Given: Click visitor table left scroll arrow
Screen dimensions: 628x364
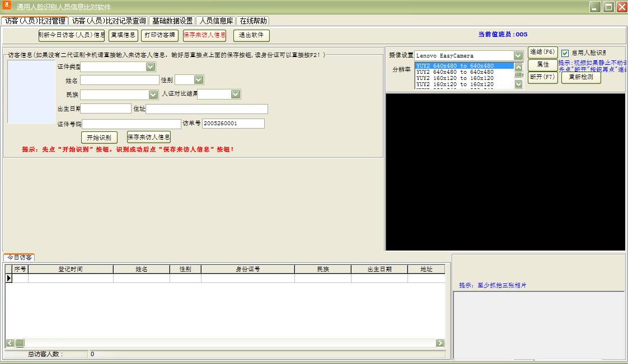Looking at the screenshot, I should pos(10,343).
